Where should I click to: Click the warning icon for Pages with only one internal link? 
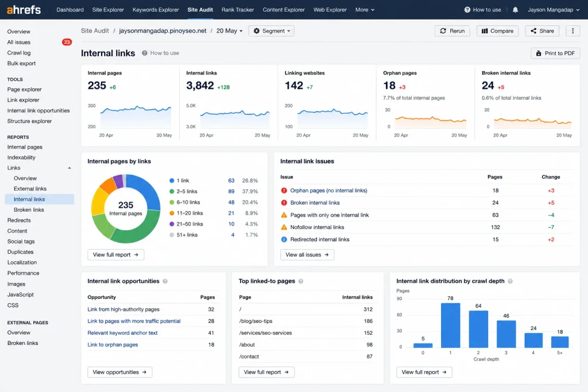click(284, 215)
